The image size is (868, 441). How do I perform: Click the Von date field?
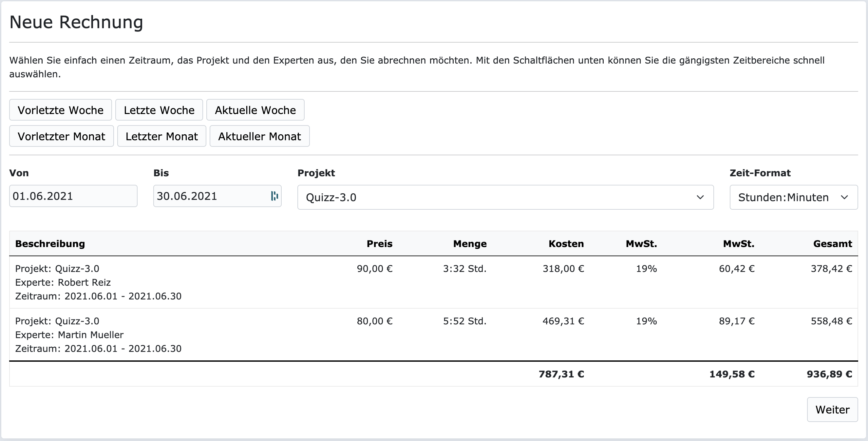pos(73,196)
